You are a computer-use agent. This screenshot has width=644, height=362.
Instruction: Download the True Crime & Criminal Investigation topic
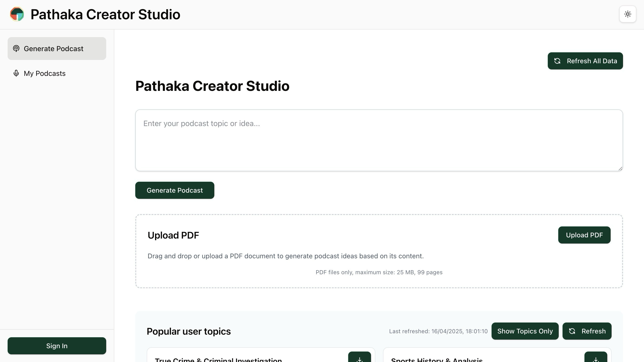click(x=359, y=357)
